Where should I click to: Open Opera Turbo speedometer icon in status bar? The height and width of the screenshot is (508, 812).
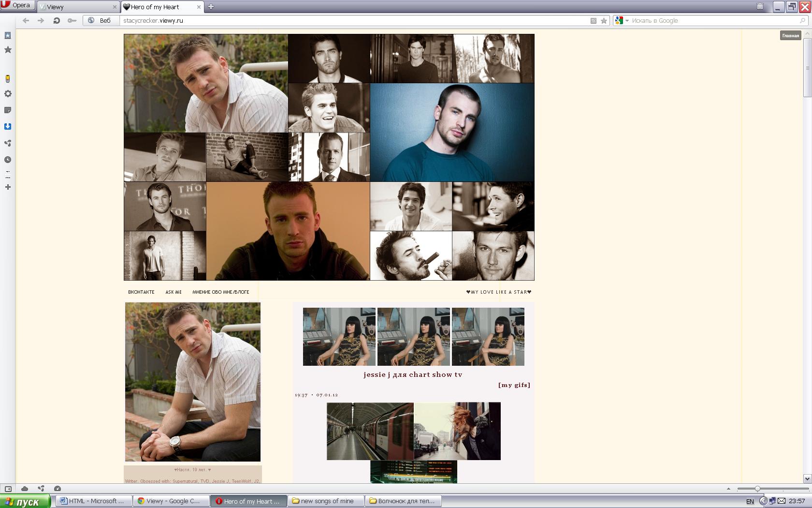click(58, 489)
